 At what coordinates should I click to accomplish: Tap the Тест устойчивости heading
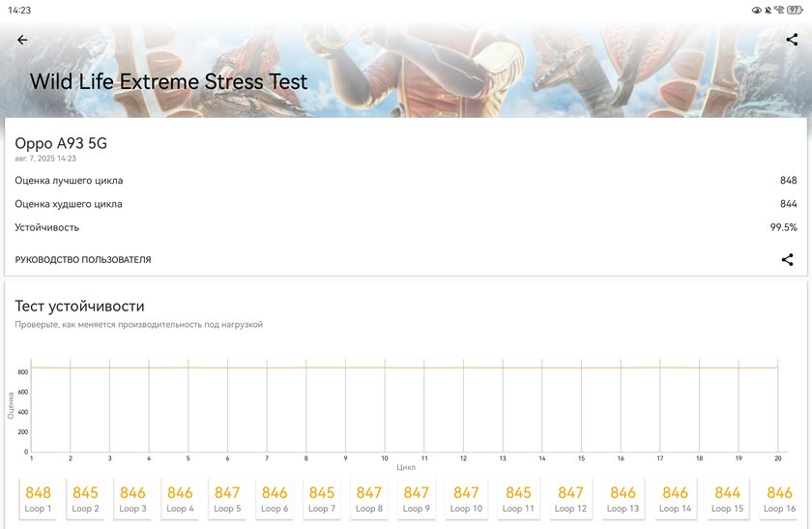(x=79, y=307)
